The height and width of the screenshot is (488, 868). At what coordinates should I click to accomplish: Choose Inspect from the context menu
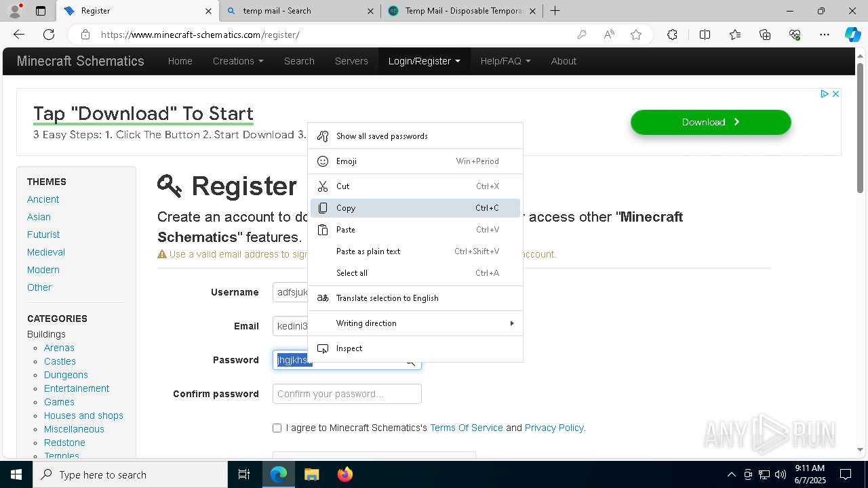(416, 348)
